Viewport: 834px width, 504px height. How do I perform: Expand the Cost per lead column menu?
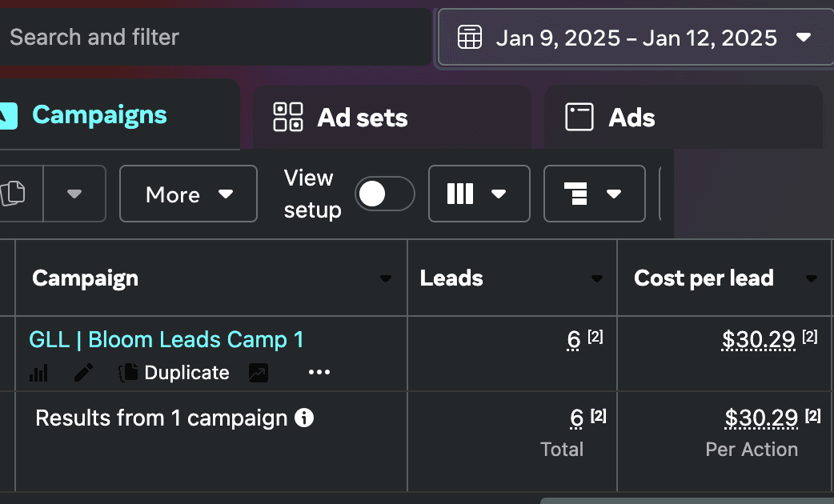pyautogui.click(x=812, y=278)
